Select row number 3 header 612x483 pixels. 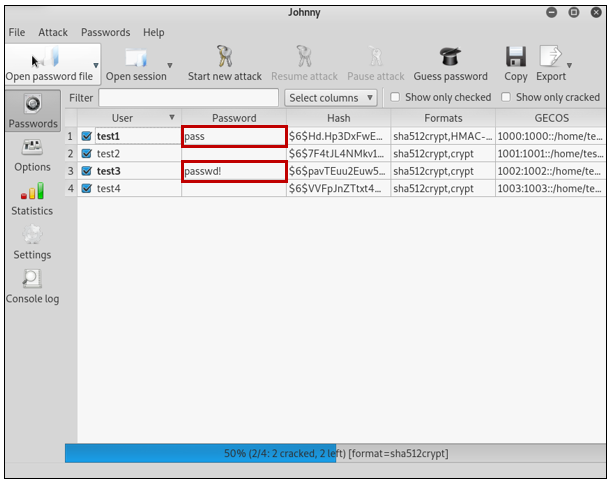pos(71,171)
